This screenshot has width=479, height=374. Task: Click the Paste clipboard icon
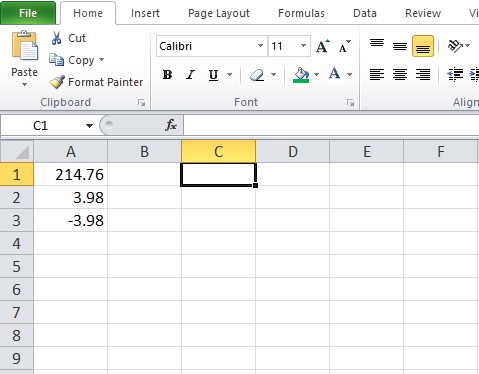pos(25,46)
